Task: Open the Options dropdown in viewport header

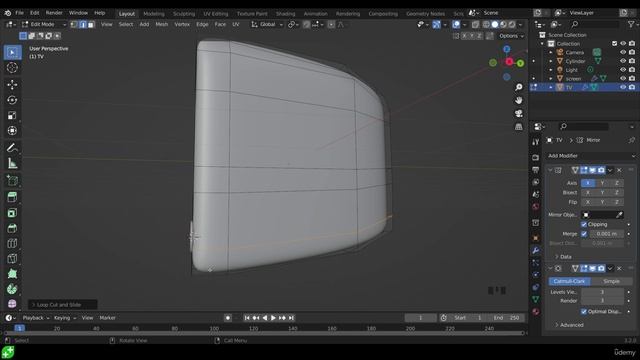Action: [511, 36]
